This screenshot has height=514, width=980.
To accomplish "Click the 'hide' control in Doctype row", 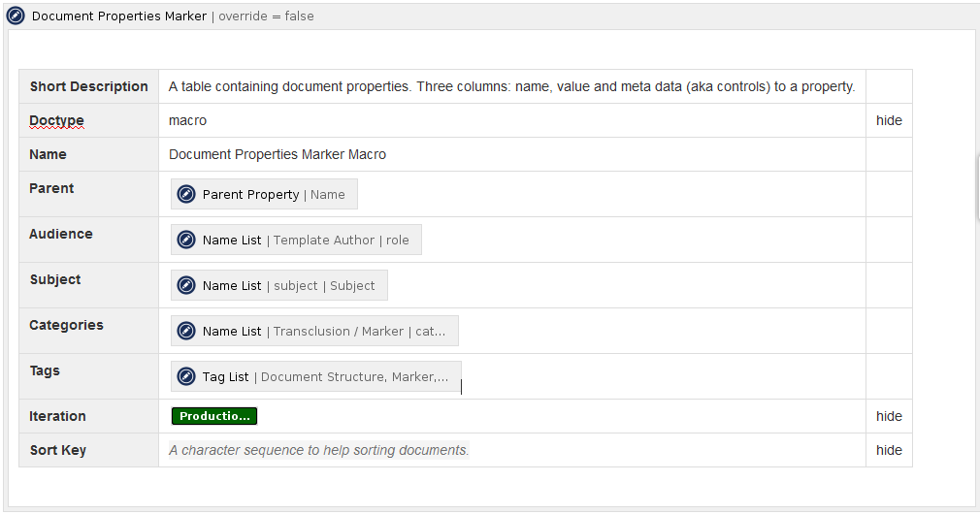I will pyautogui.click(x=889, y=120).
